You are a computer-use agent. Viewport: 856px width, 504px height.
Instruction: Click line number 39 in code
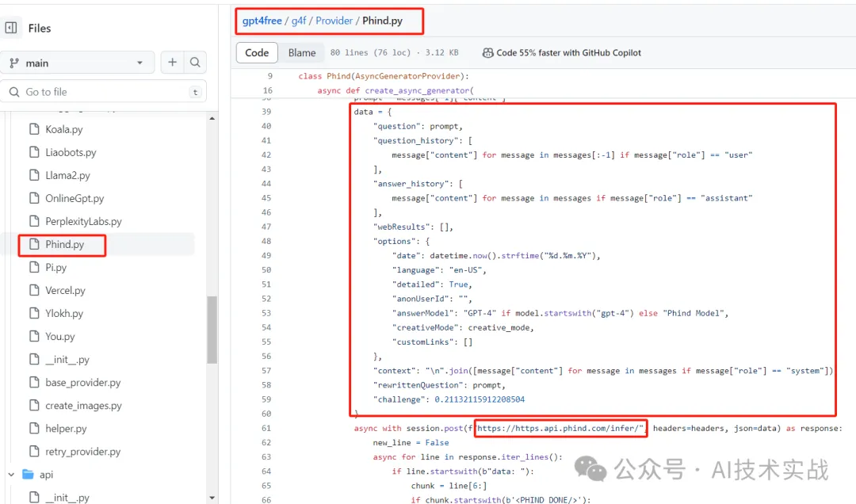point(266,112)
